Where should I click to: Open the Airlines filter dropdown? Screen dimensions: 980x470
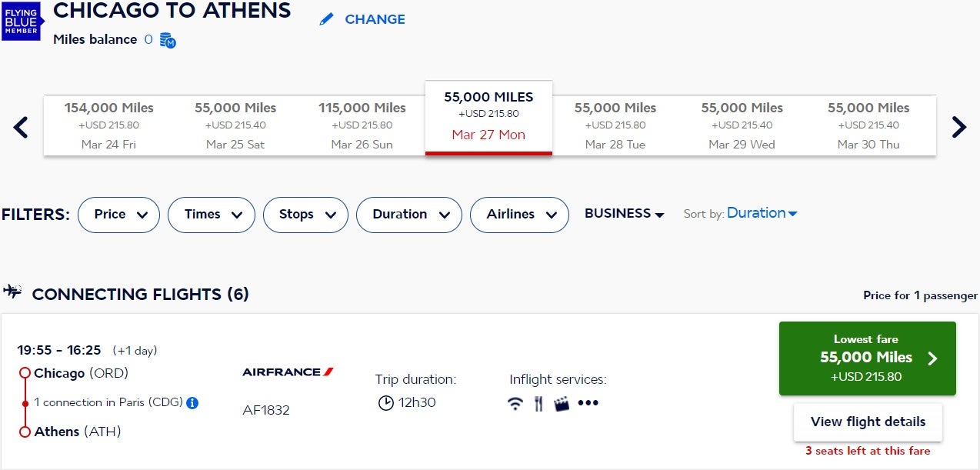[x=519, y=215]
